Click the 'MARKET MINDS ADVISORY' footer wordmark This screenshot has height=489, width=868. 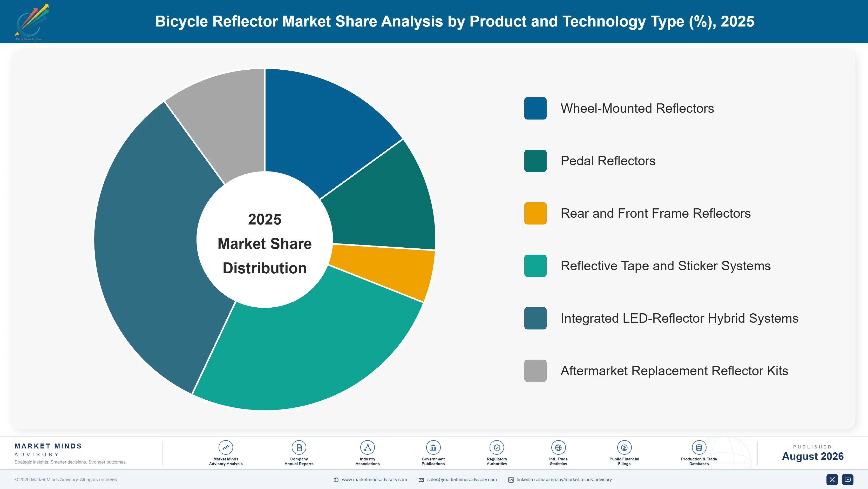click(48, 450)
